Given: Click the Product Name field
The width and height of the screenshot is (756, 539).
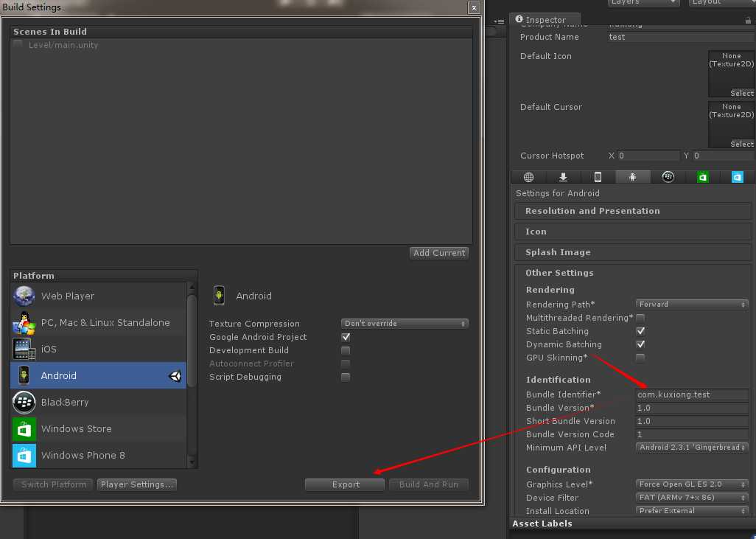Looking at the screenshot, I should tap(681, 37).
